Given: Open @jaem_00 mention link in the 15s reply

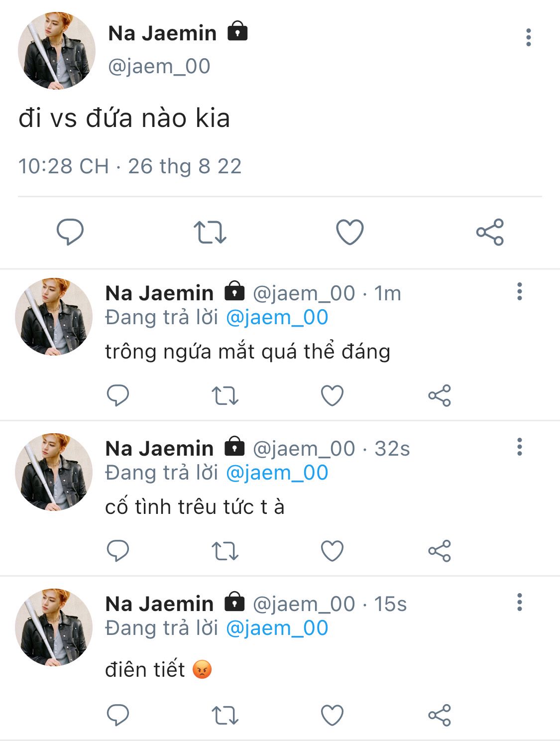Looking at the screenshot, I should (277, 628).
